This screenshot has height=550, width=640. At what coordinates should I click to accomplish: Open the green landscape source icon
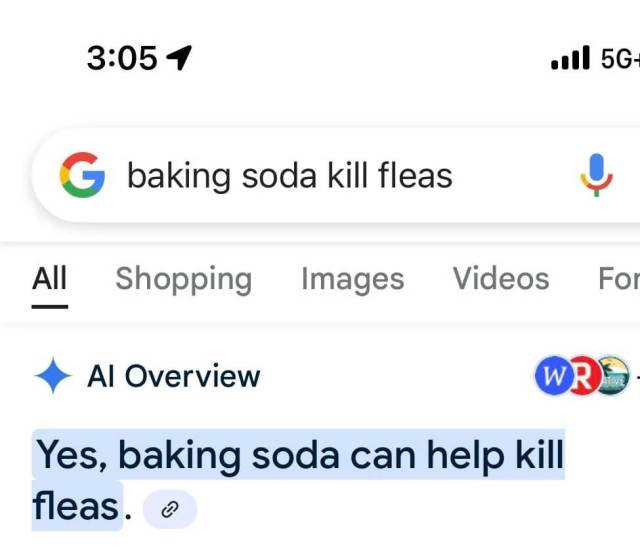[x=613, y=376]
